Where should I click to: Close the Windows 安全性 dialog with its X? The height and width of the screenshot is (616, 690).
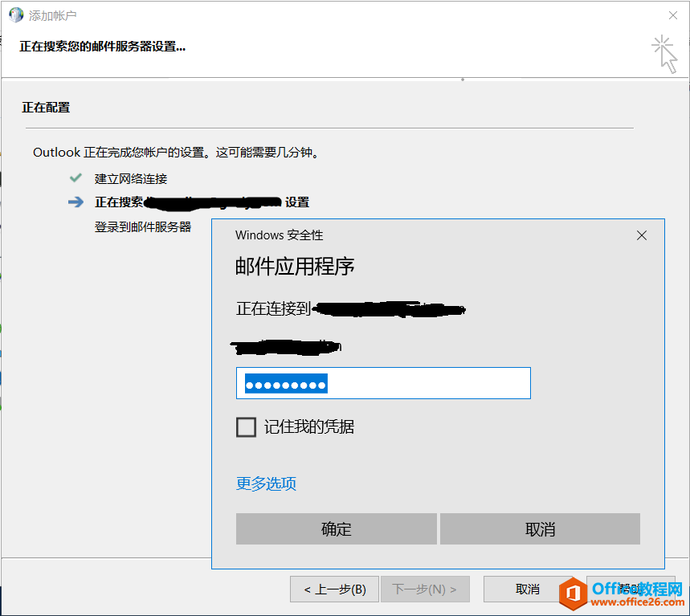point(641,235)
